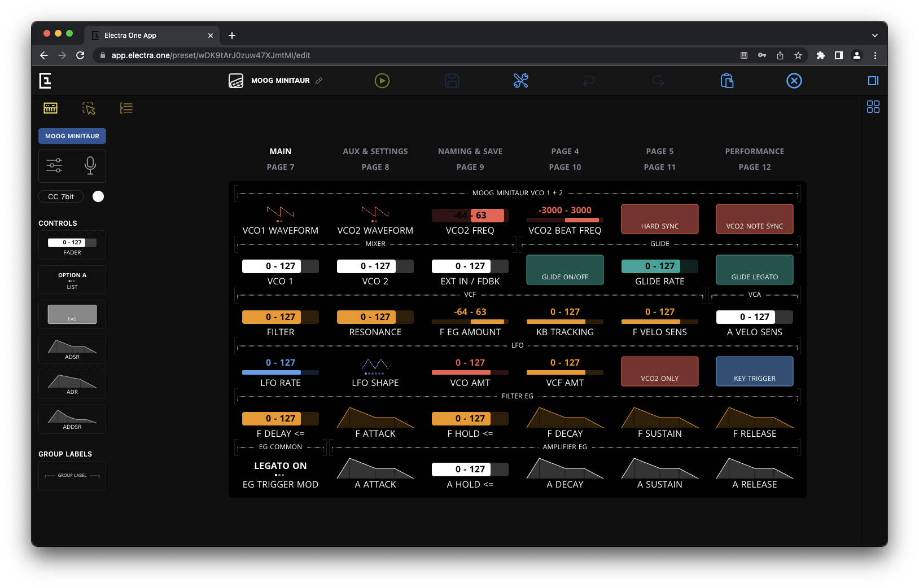Rename preset with the pencil edit icon
919x588 pixels.
pos(320,81)
